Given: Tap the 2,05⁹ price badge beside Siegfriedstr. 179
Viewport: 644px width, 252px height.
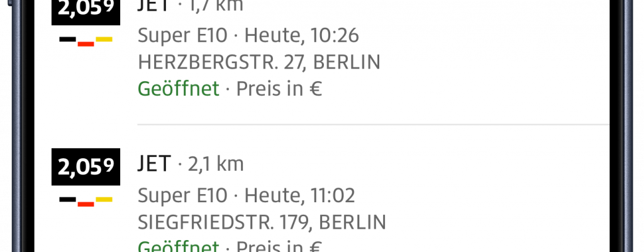Looking at the screenshot, I should point(86,166).
